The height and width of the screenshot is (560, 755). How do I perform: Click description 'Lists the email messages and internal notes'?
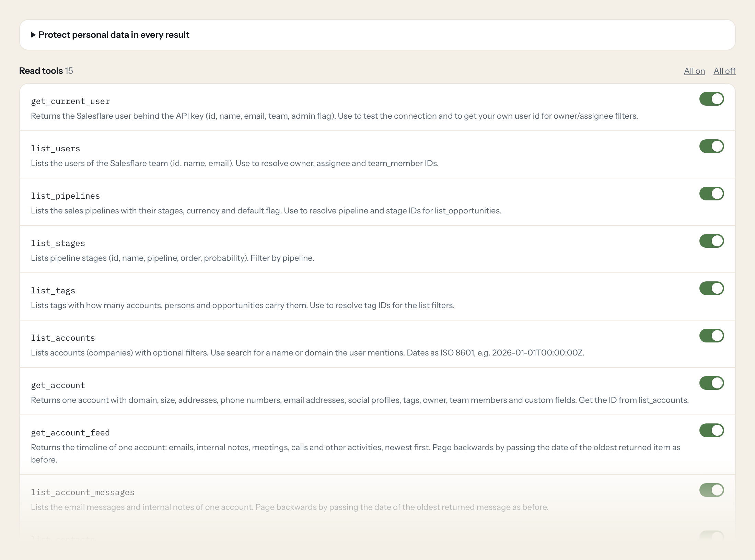(x=290, y=507)
